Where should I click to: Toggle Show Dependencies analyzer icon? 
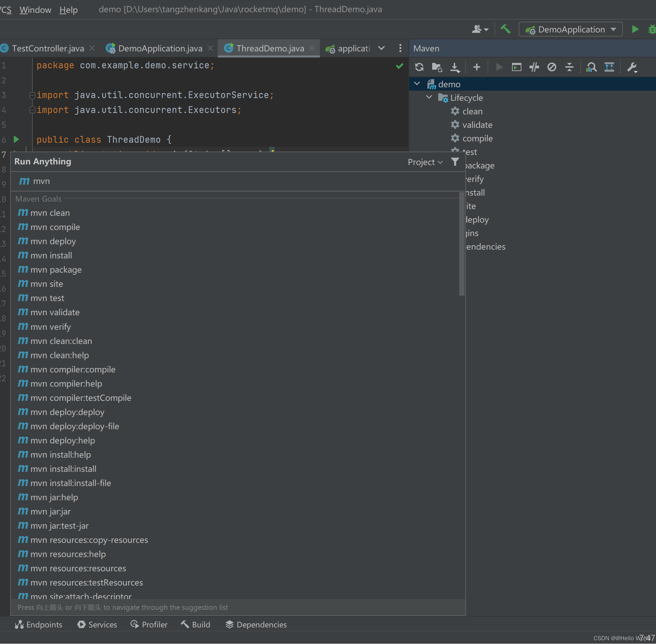pyautogui.click(x=591, y=67)
